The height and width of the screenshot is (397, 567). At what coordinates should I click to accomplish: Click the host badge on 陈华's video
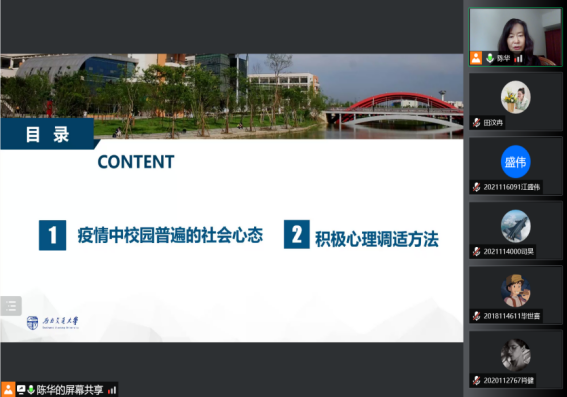point(476,58)
